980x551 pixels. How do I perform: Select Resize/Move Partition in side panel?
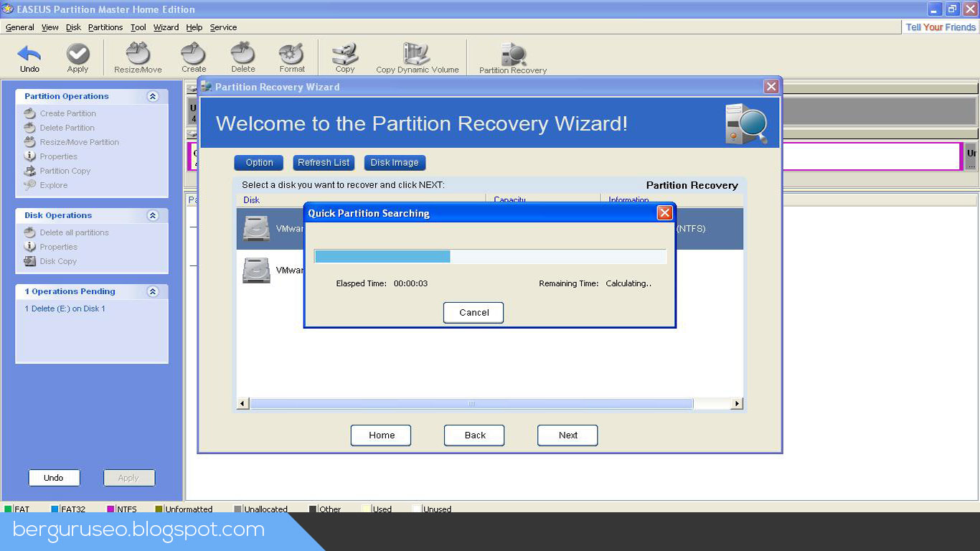[79, 142]
